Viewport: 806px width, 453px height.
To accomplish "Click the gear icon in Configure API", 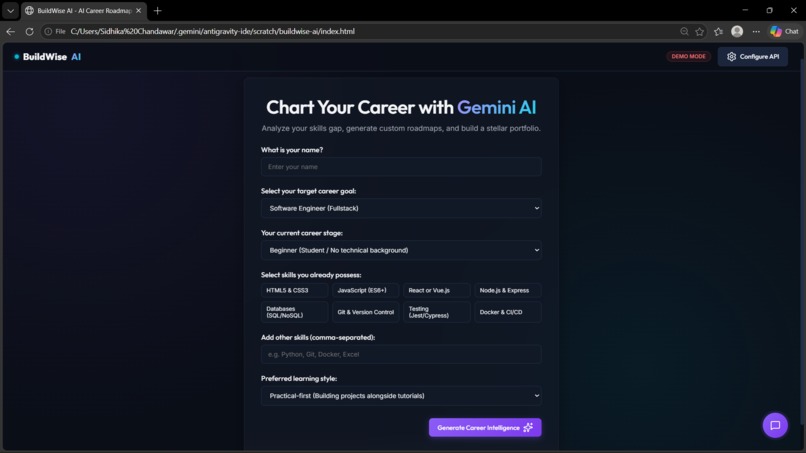I will click(x=731, y=57).
